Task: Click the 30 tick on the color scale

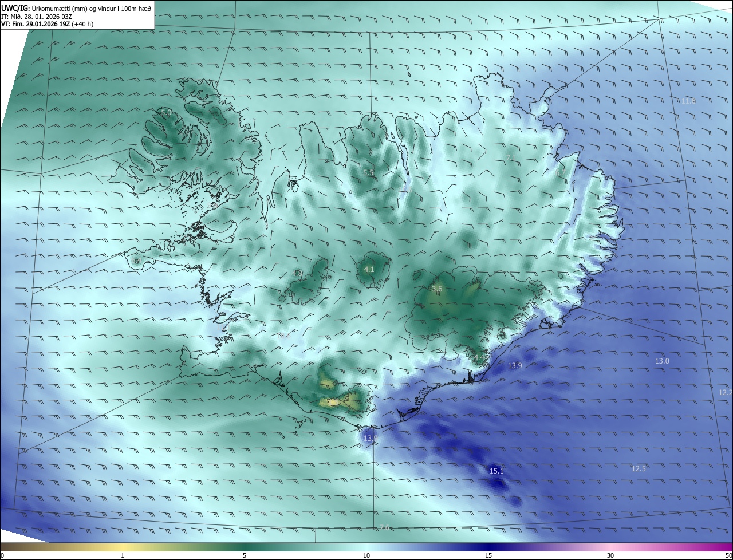Action: [x=610, y=555]
